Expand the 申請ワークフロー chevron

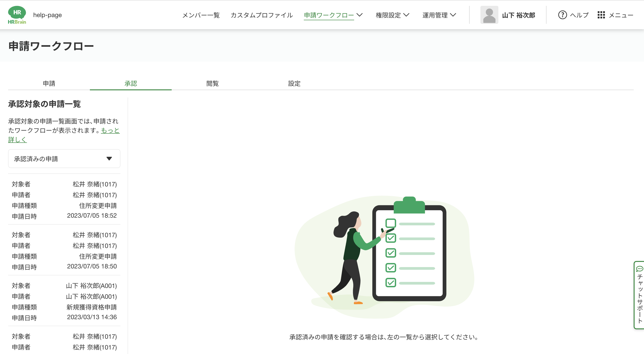coord(359,15)
